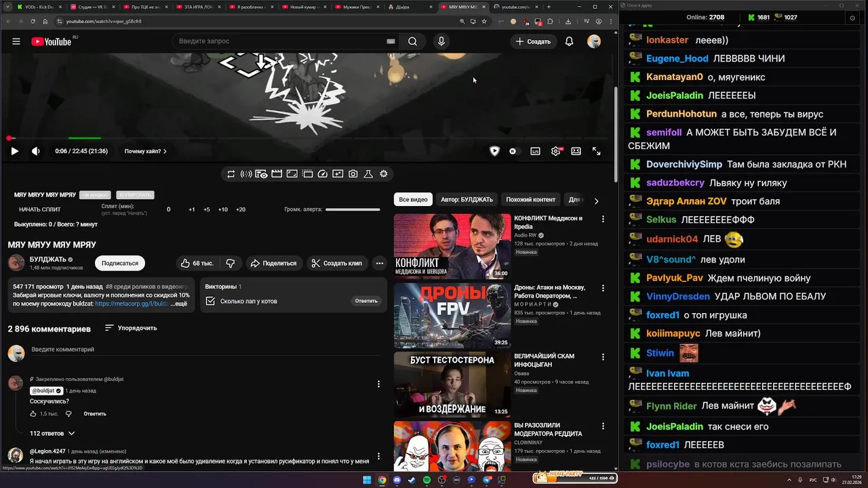This screenshot has height=488, width=868.
Task: Select the Все видео filter chip
Action: pos(413,200)
